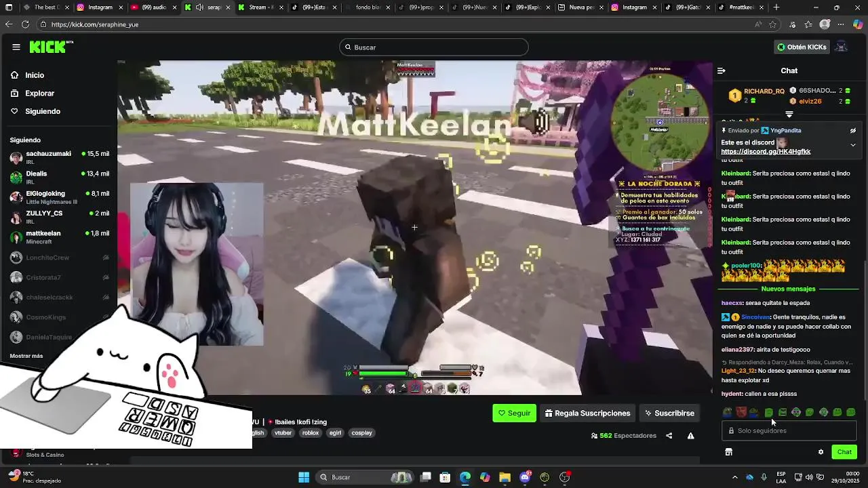Collapse the chat panel arrow icon
Viewport: 868px width, 488px height.
[721, 70]
